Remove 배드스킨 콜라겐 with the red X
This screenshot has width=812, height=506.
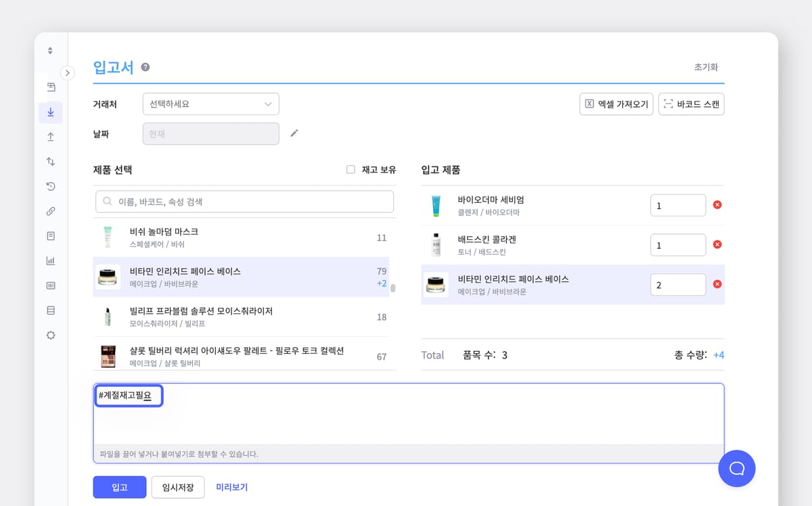coord(717,245)
